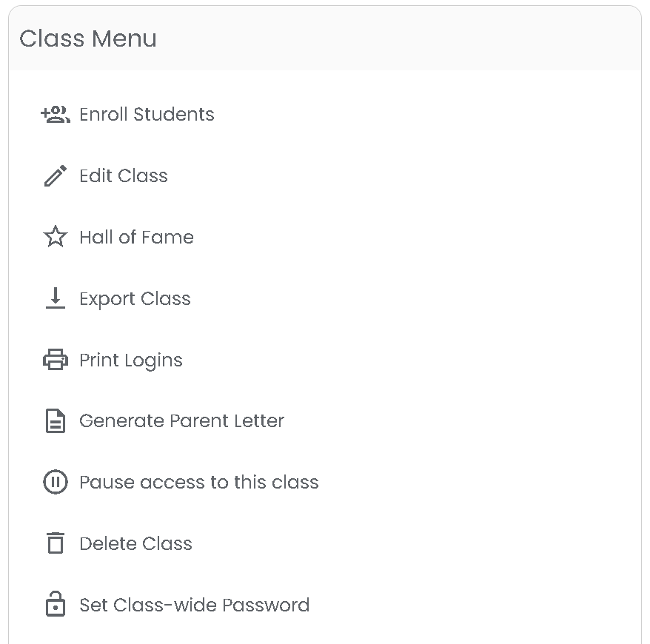The height and width of the screenshot is (644, 650).
Task: Select Edit Class menu entry
Action: coord(124,175)
